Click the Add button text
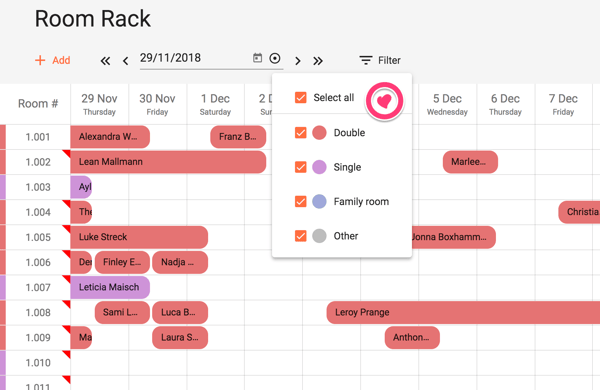Image resolution: width=600 pixels, height=390 pixels. [x=61, y=60]
